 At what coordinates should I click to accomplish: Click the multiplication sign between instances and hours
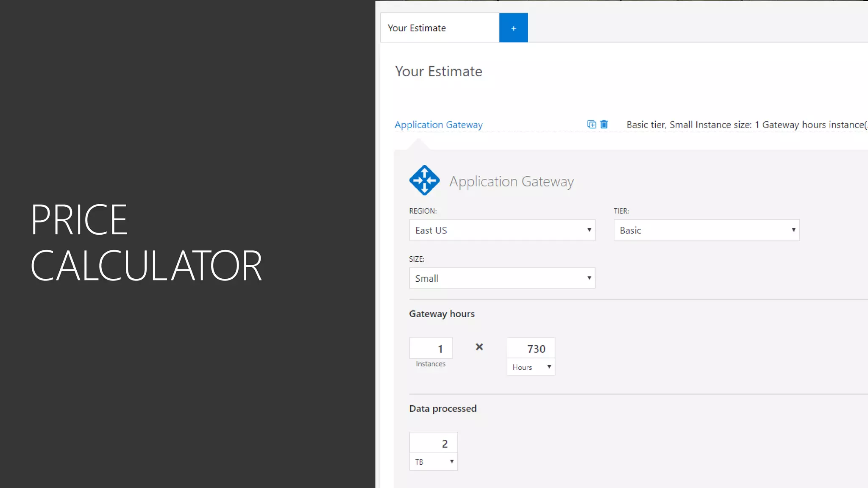pos(479,347)
